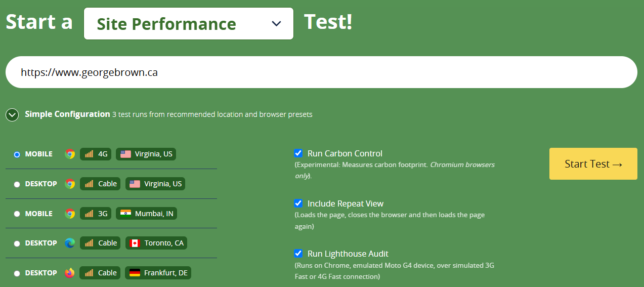The width and height of the screenshot is (644, 287).
Task: Select the Mobile 4G Virginia preset
Action: pos(17,154)
